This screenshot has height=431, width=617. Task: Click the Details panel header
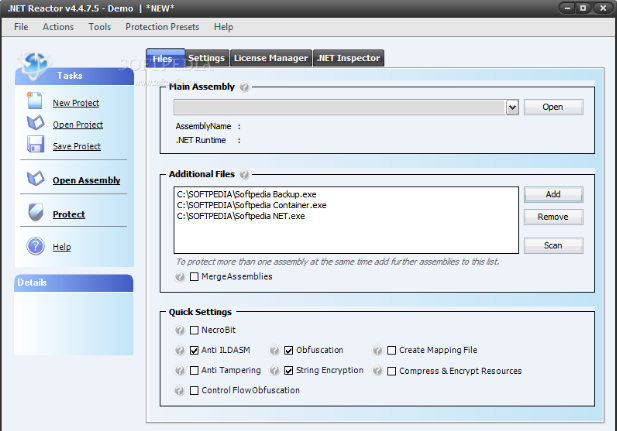74,283
